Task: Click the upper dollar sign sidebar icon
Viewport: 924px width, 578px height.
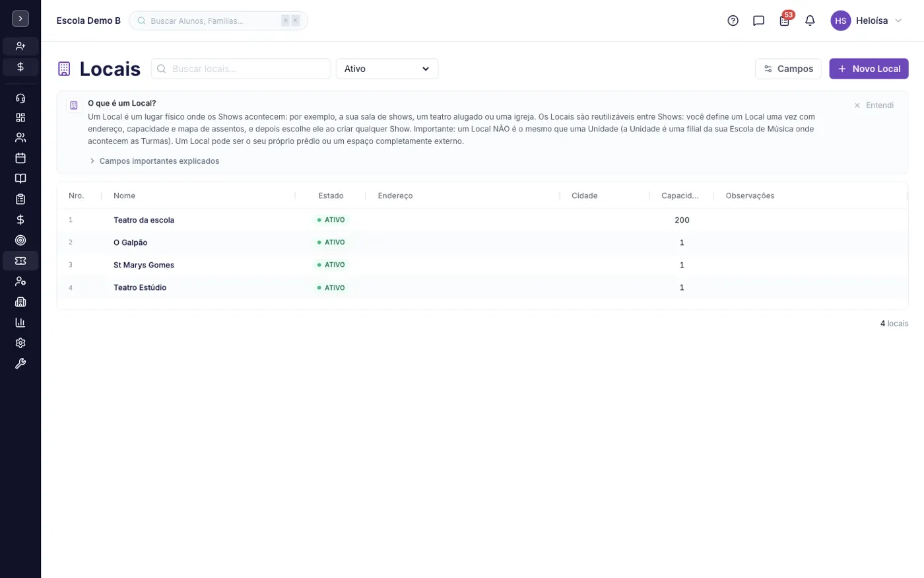Action: 20,67
